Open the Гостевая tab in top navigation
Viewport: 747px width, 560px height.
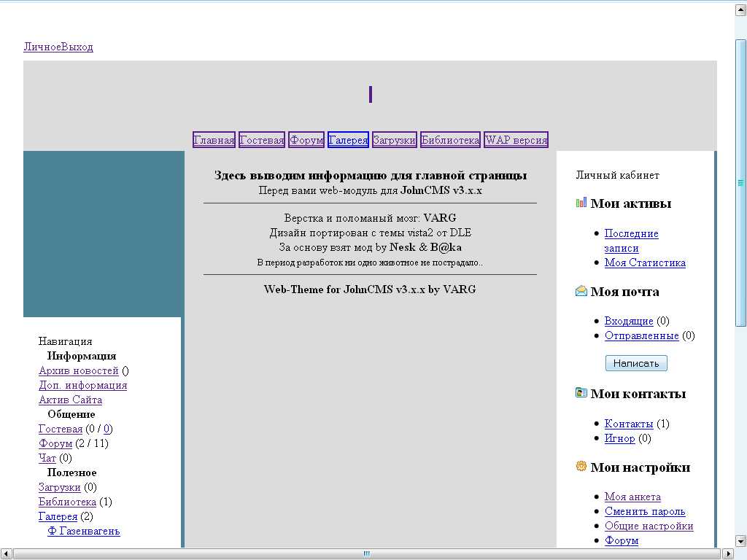(x=262, y=140)
